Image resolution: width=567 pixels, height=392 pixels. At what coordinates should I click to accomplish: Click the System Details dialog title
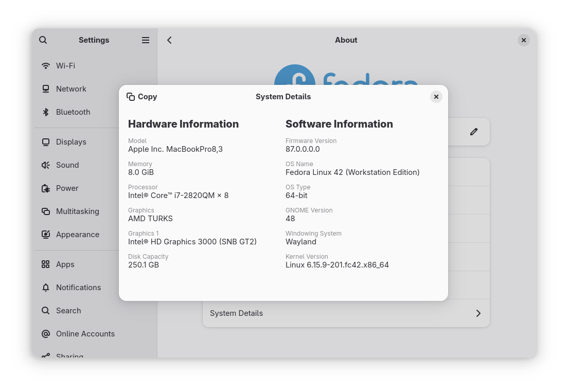click(283, 97)
